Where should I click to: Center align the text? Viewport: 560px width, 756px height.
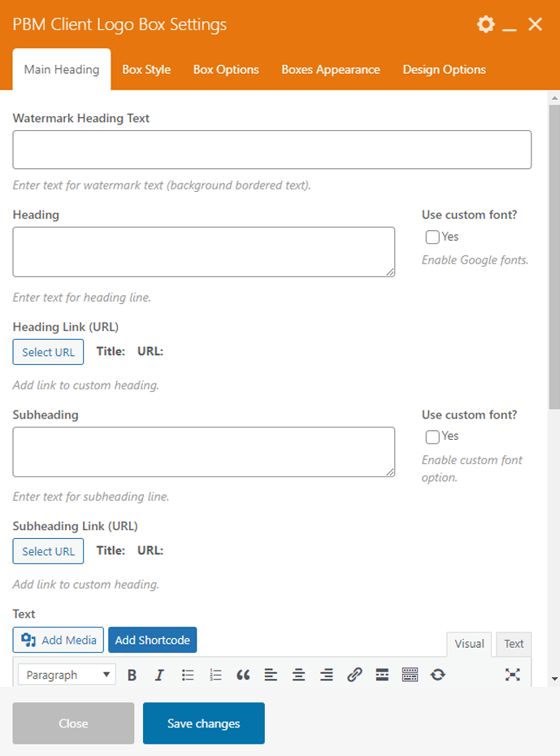298,675
